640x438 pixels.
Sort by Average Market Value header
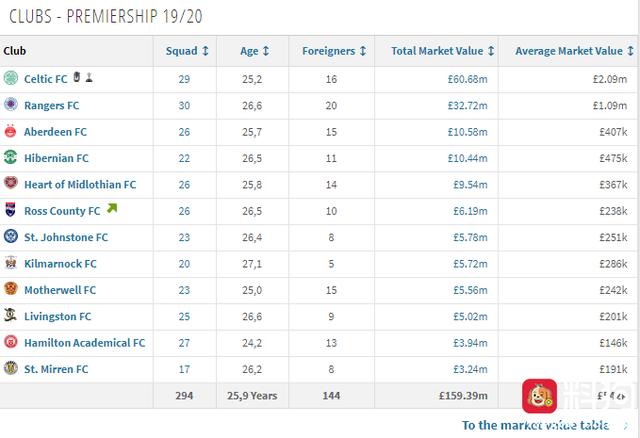(x=574, y=51)
